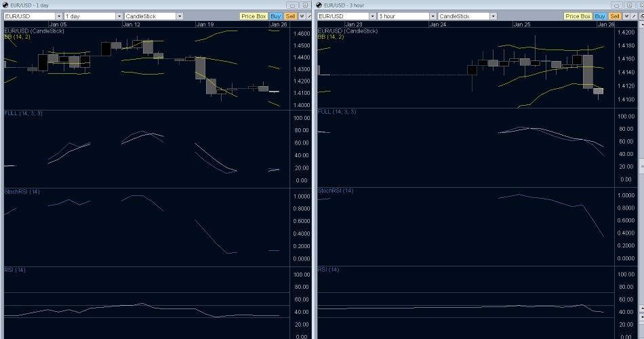Click the EUR/USD (CandleStick) label in 3 hour chart
Image resolution: width=644 pixels, height=339 pixels.
(x=348, y=31)
